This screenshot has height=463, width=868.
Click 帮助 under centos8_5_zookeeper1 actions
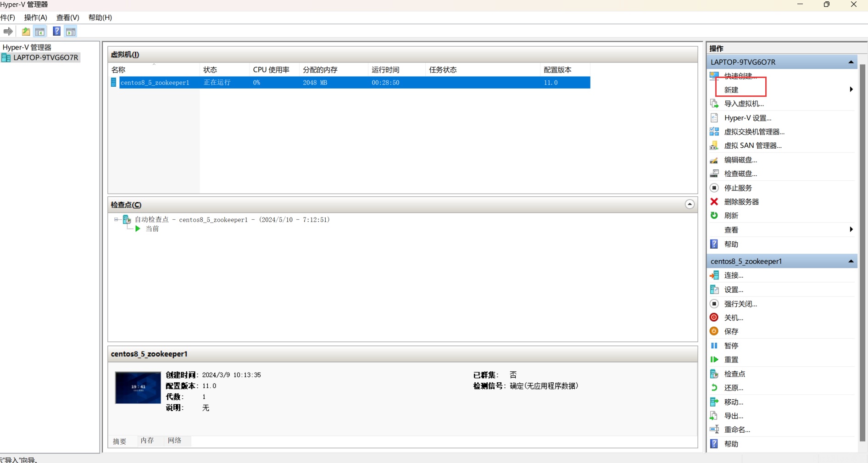click(731, 444)
